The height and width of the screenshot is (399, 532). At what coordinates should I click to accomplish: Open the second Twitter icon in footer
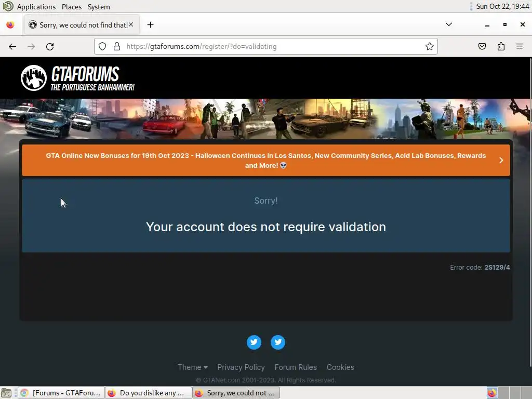(278, 342)
